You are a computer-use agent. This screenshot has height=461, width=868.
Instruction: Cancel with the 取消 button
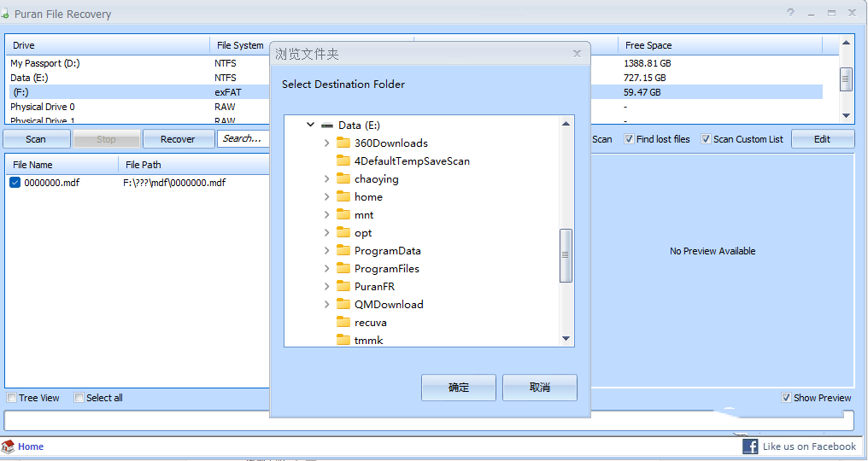point(540,388)
